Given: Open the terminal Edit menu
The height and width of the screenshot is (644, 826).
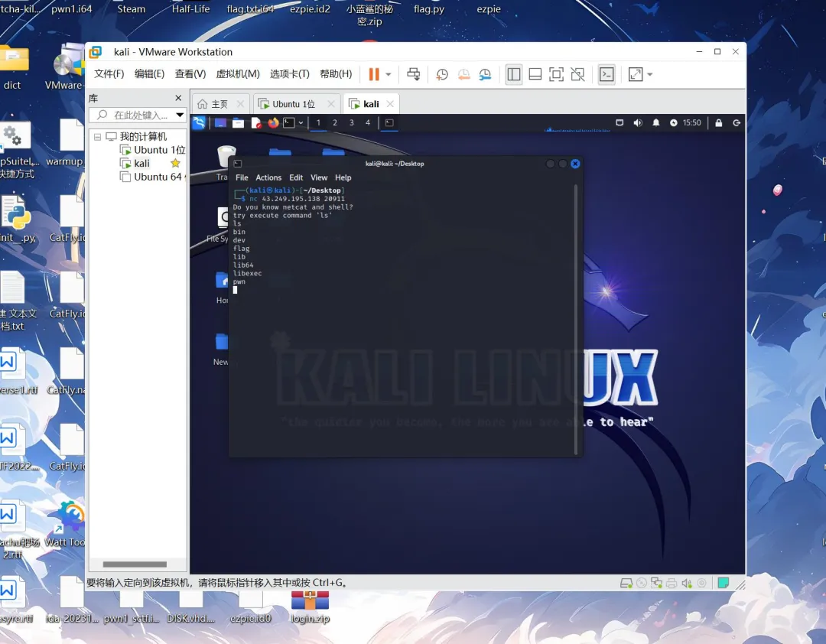Looking at the screenshot, I should coord(296,177).
